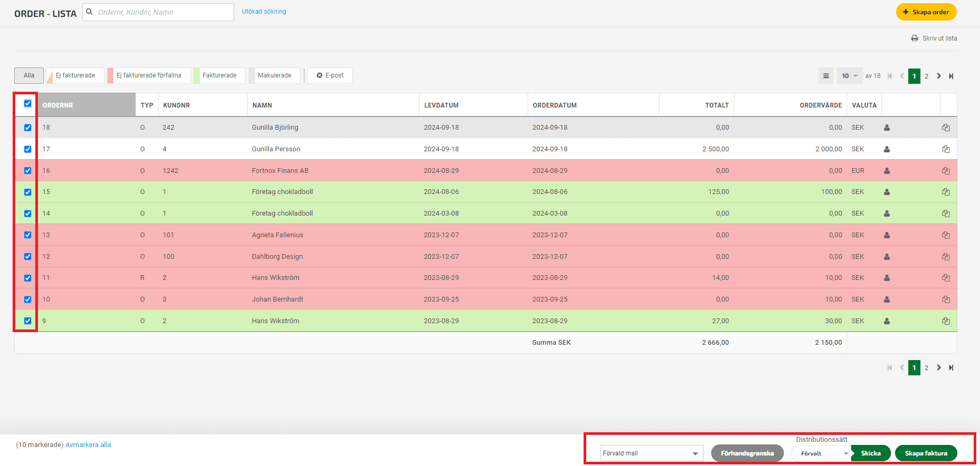Click the Skapa faktura button

(x=926, y=453)
